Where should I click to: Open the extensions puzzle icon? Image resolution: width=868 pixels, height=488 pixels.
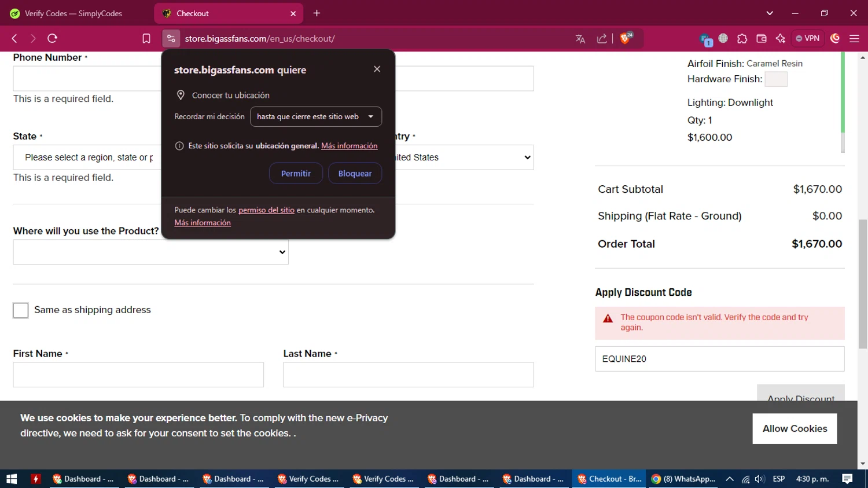click(x=742, y=39)
